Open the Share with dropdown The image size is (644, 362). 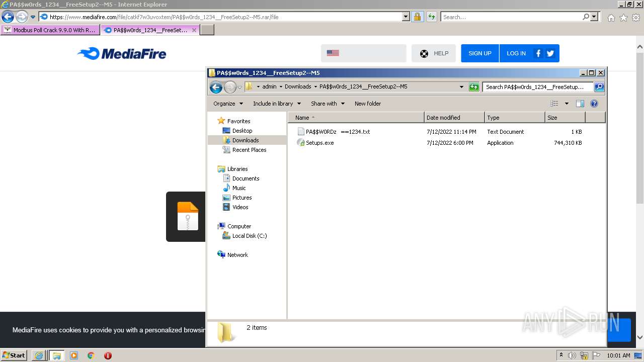[x=328, y=104]
